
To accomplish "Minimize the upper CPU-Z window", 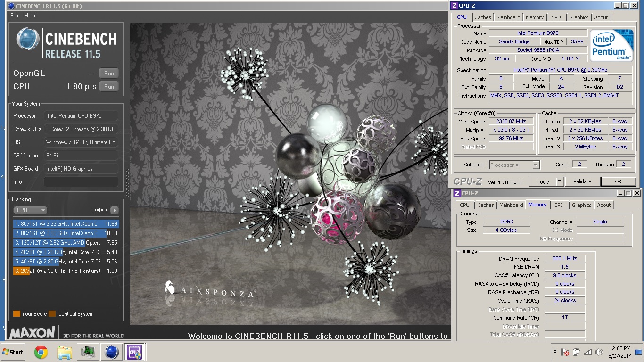I will click(x=618, y=6).
